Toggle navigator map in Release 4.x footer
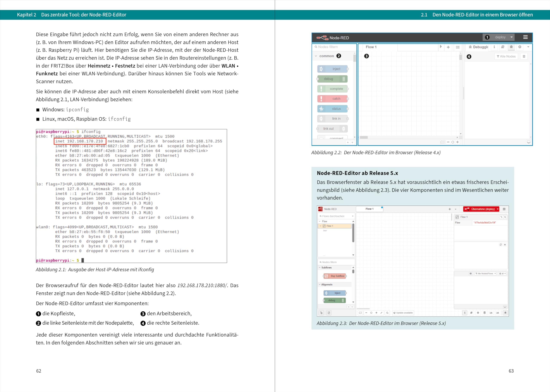Image resolution: width=550 pixels, height=392 pixels. [x=442, y=142]
